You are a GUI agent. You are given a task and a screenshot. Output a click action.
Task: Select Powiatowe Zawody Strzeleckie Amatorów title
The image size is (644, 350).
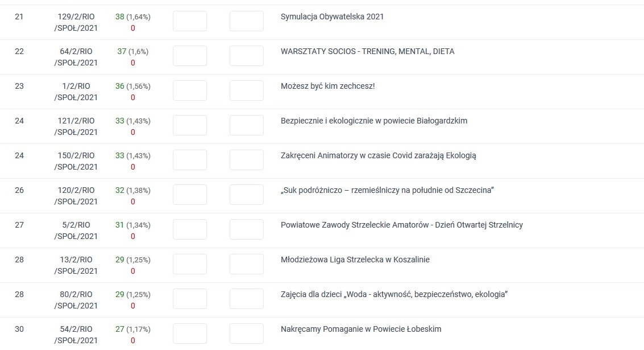click(x=401, y=225)
